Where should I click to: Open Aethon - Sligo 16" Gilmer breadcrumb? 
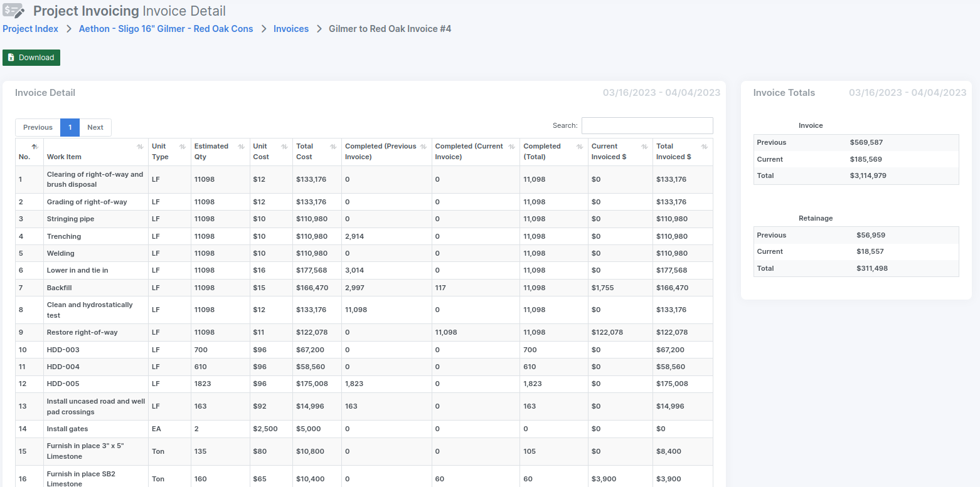[166, 29]
